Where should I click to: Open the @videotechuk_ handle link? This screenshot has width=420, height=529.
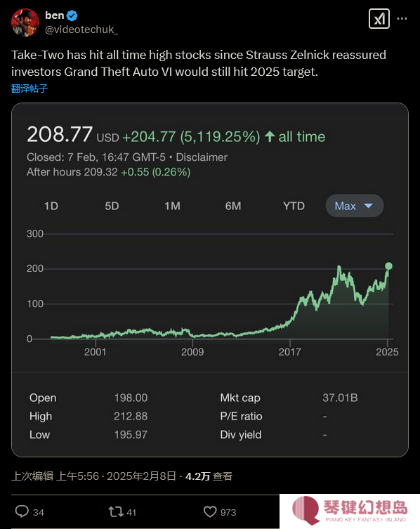pyautogui.click(x=81, y=30)
